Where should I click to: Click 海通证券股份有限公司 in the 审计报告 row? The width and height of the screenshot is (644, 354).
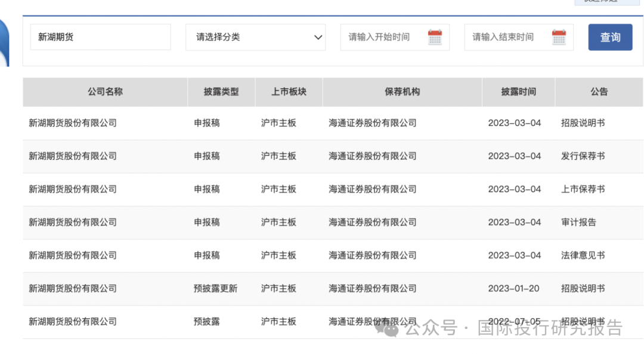pos(373,222)
